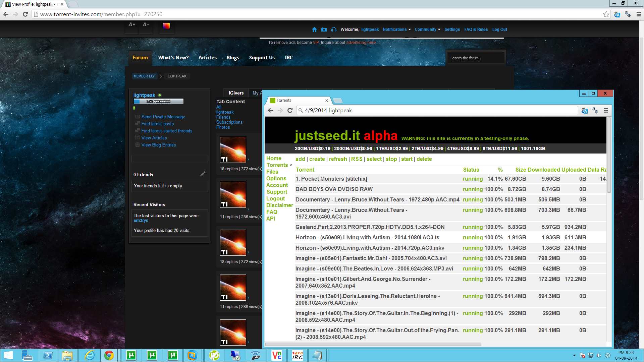Viewport: 644px width, 362px height.
Task: Open the main browser's Chrome menu icon
Action: click(639, 14)
